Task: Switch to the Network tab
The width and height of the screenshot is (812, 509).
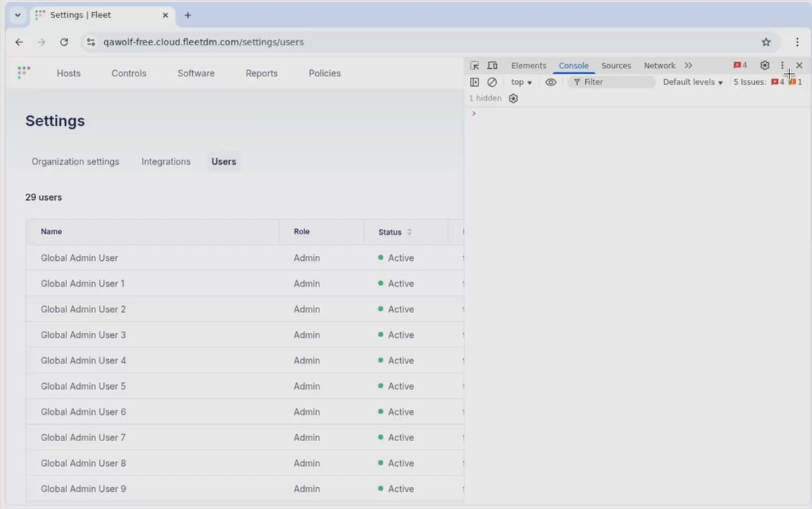Action: [659, 66]
